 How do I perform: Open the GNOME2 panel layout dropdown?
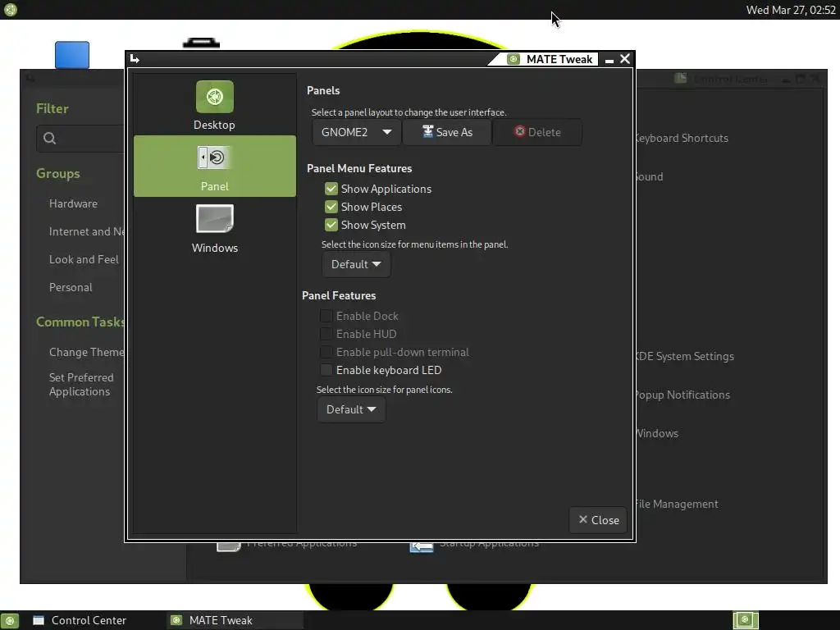pos(356,132)
